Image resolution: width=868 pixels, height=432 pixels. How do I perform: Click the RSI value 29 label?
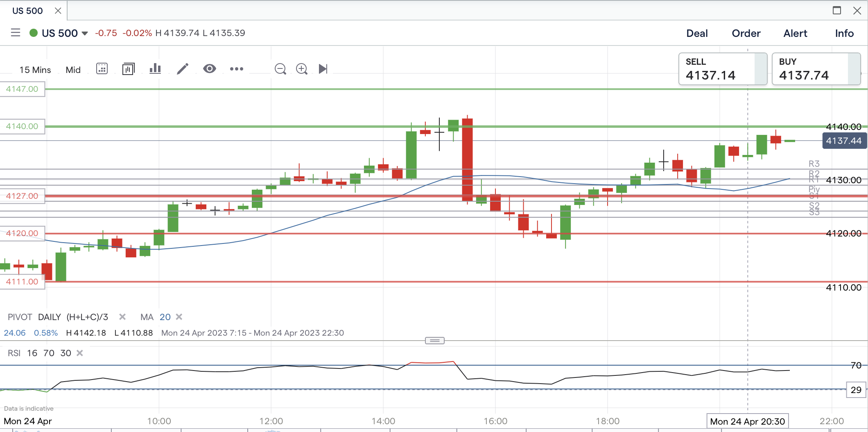tap(856, 390)
